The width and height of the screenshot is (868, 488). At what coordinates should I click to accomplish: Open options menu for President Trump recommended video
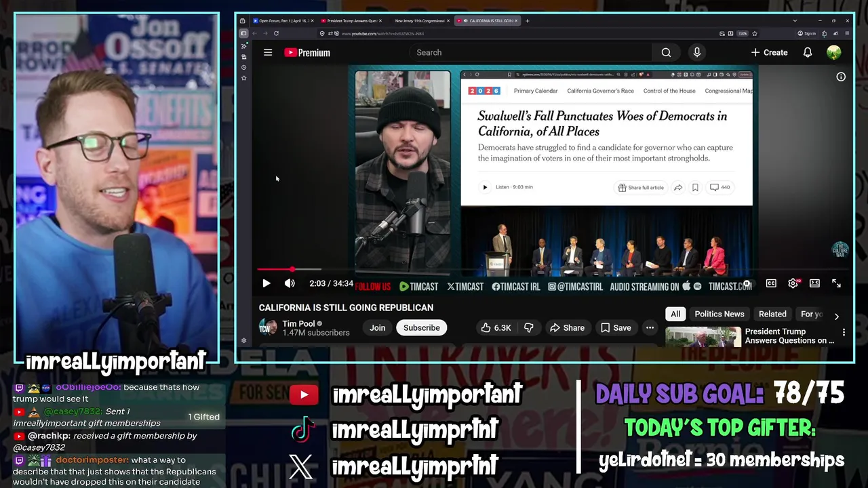click(844, 332)
